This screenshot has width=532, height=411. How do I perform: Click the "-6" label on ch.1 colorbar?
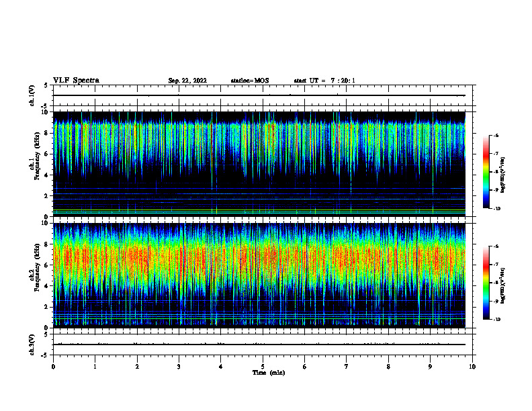[x=496, y=135]
